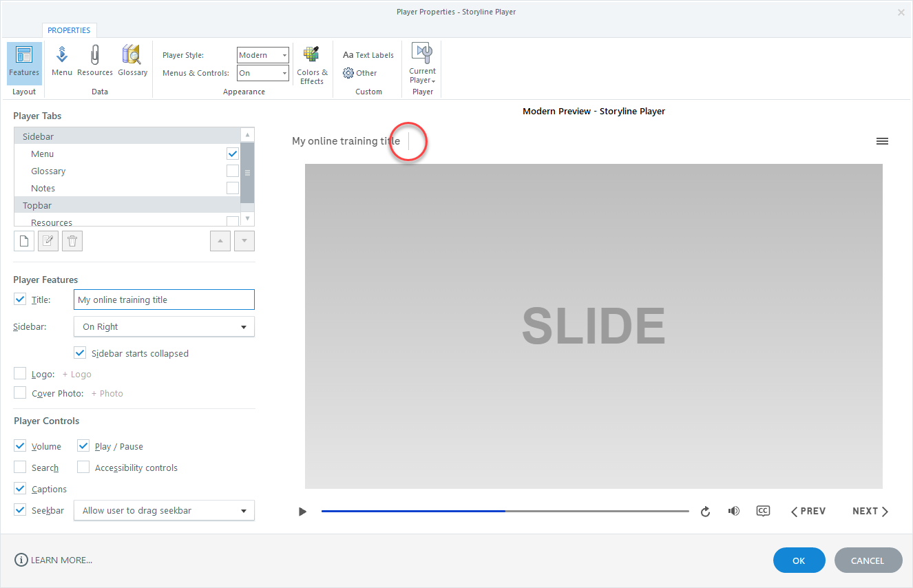The width and height of the screenshot is (913, 588).
Task: Click the seekbar in the player preview
Action: coord(505,511)
